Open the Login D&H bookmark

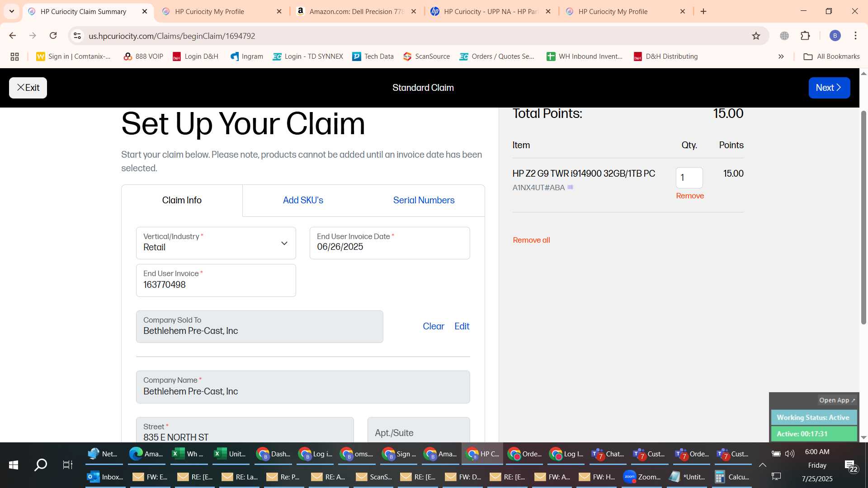coord(195,56)
